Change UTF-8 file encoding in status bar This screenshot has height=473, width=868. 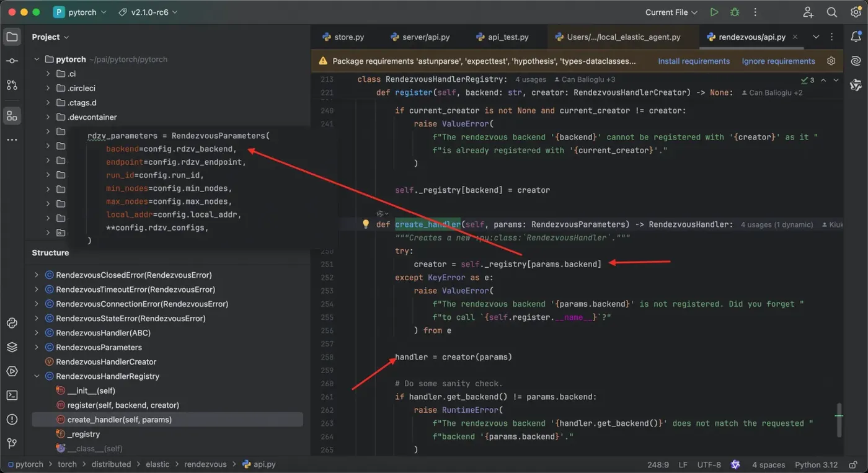coord(709,465)
